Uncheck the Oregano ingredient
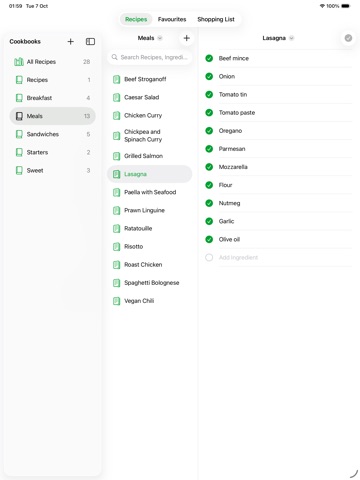Image resolution: width=360 pixels, height=480 pixels. [x=209, y=131]
